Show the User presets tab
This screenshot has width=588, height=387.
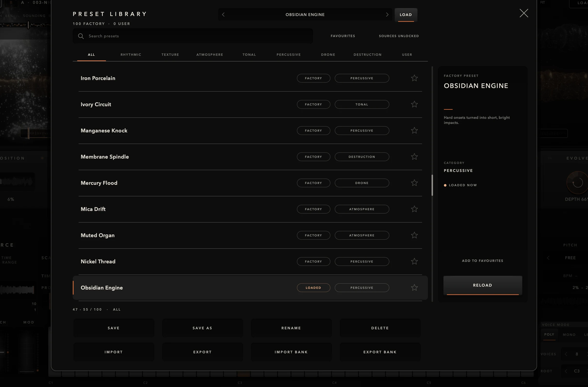click(407, 55)
